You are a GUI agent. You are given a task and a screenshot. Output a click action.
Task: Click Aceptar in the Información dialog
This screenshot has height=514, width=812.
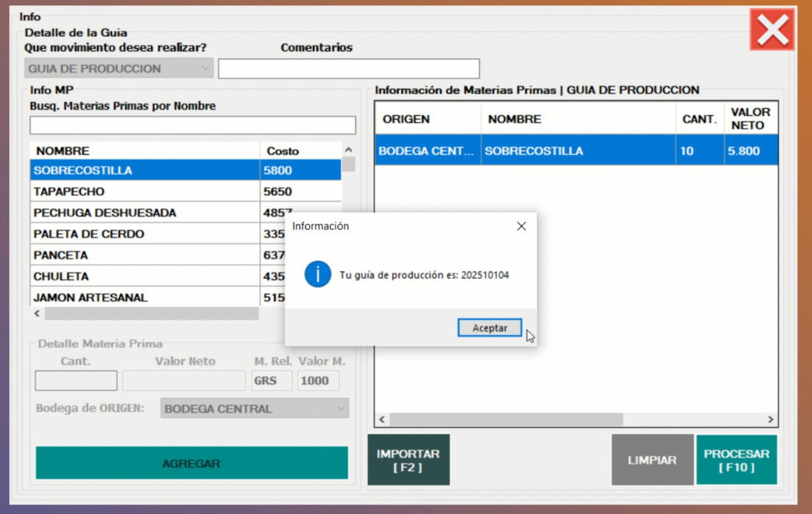[x=490, y=328]
